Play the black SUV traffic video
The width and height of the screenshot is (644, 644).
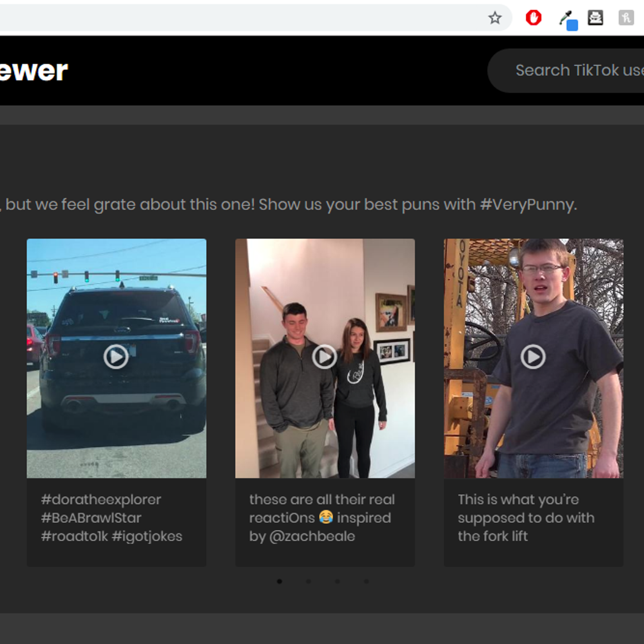[116, 357]
